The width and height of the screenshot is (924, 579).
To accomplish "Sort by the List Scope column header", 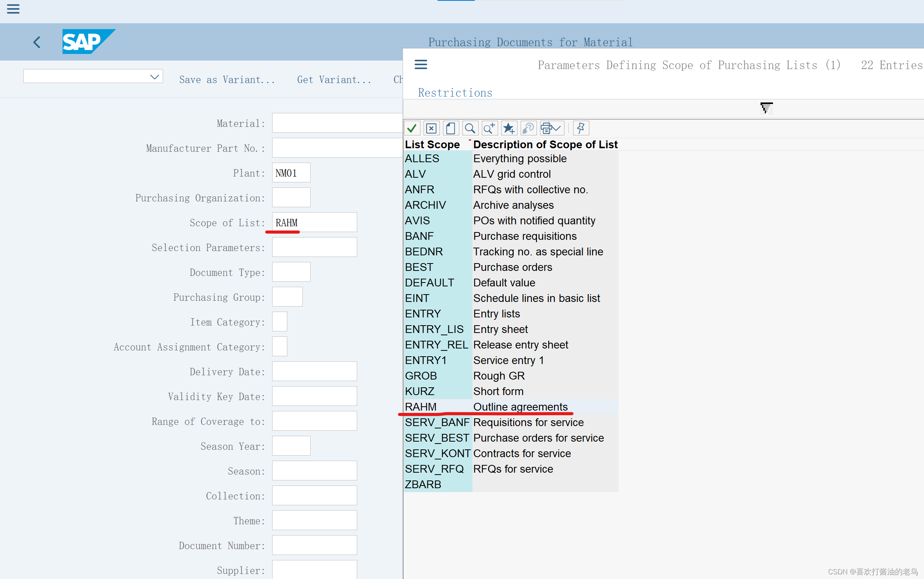I will [432, 144].
